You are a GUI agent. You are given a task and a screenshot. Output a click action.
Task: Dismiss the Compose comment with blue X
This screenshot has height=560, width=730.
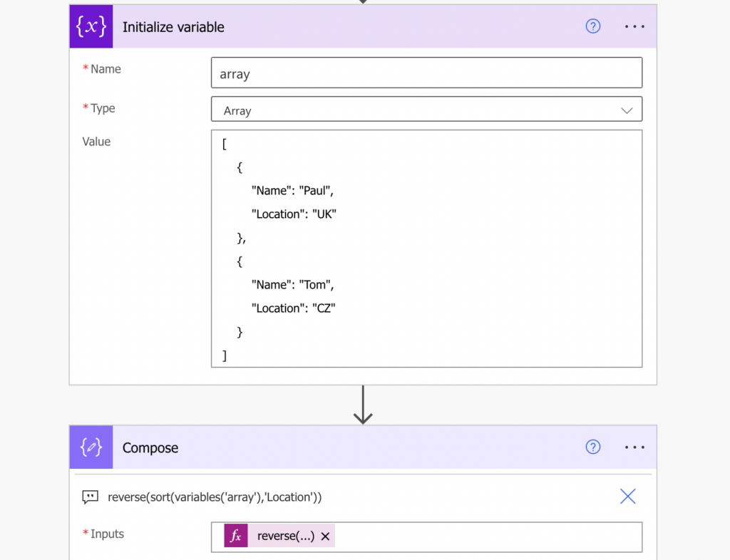(627, 497)
